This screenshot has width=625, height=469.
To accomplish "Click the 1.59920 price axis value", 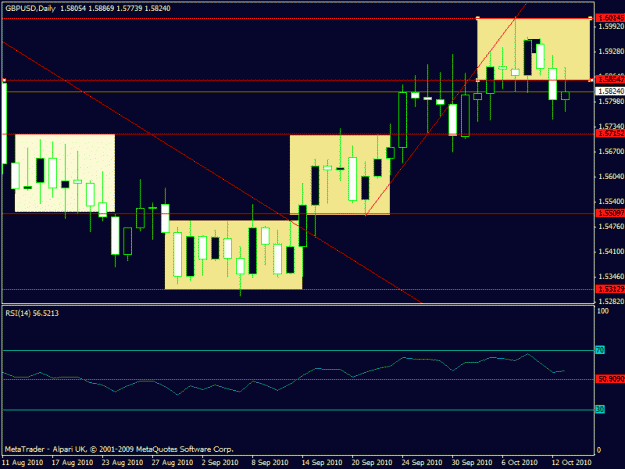I will tap(611, 26).
